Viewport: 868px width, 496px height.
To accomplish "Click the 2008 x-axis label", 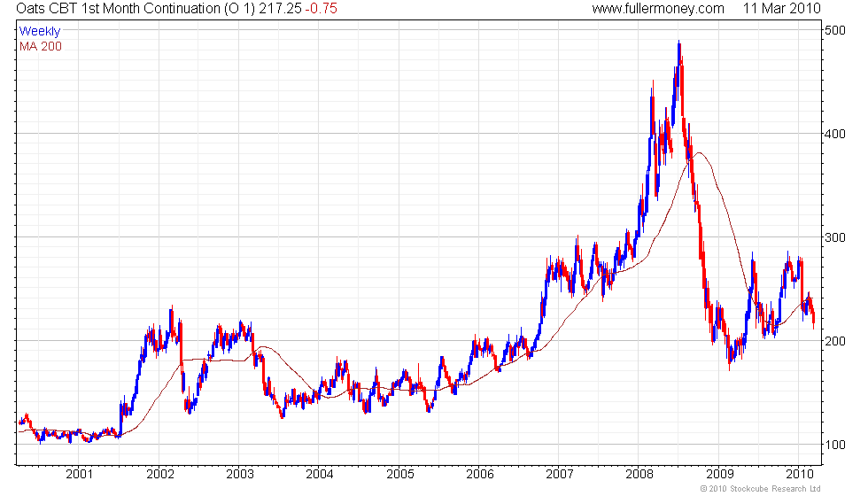I will (639, 474).
